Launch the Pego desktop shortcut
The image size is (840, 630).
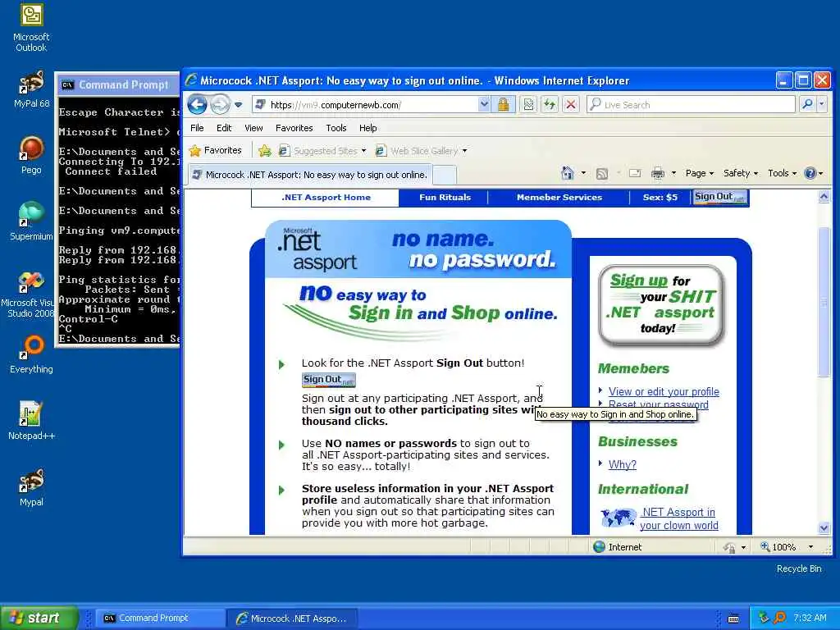pyautogui.click(x=31, y=155)
